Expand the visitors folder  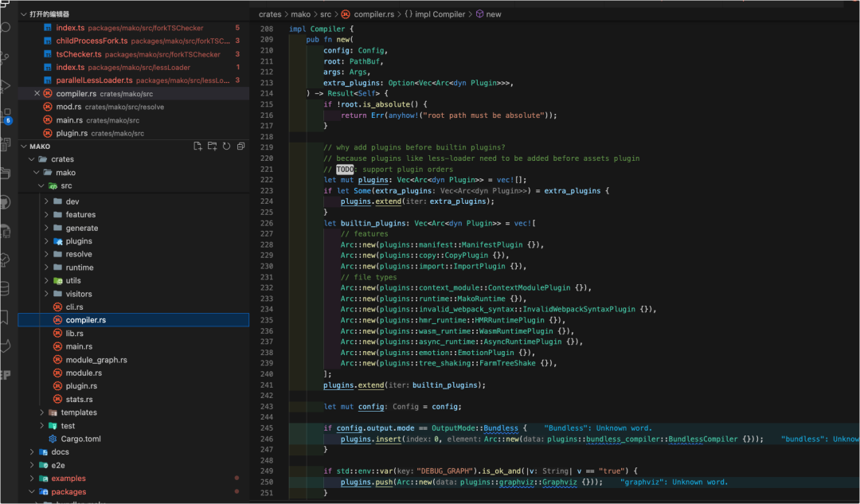(x=79, y=294)
